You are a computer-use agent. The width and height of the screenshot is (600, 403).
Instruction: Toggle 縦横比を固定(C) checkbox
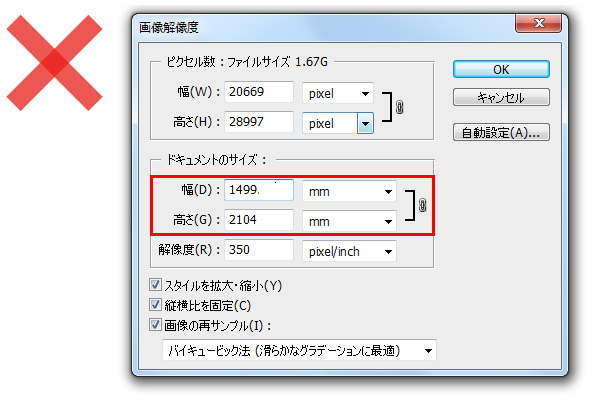(x=155, y=305)
